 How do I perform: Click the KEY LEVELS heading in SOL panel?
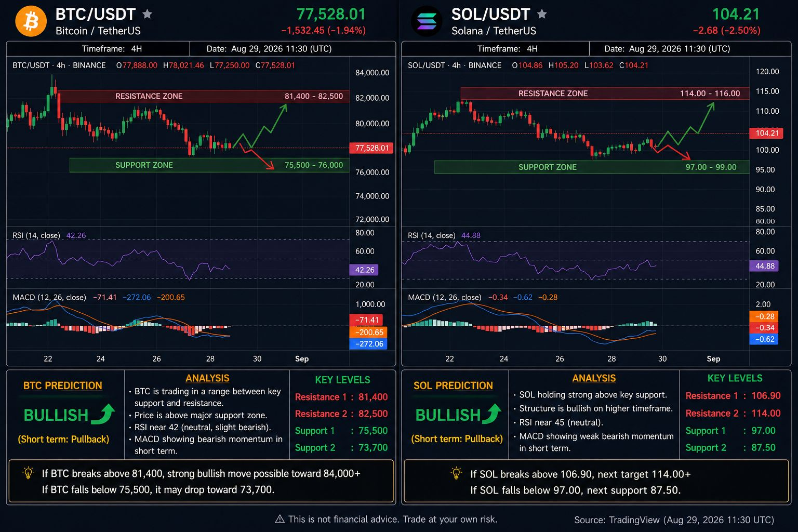tap(735, 378)
